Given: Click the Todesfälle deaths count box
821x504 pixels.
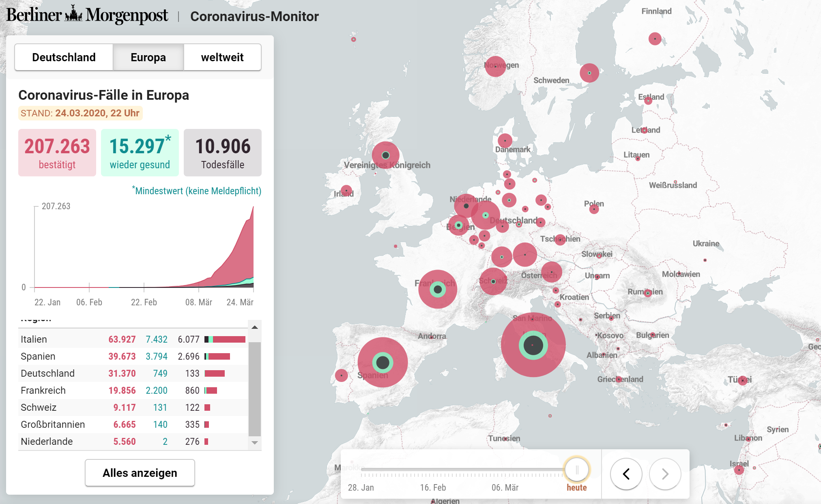Looking at the screenshot, I should 222,153.
